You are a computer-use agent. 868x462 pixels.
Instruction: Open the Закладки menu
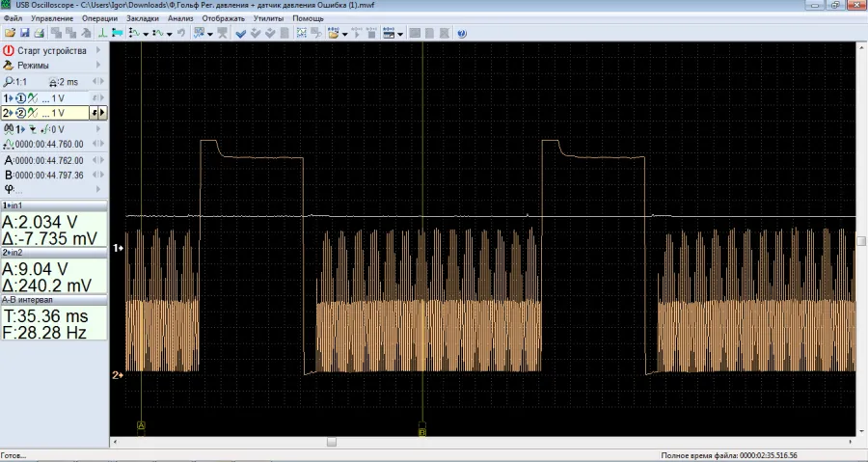(143, 18)
